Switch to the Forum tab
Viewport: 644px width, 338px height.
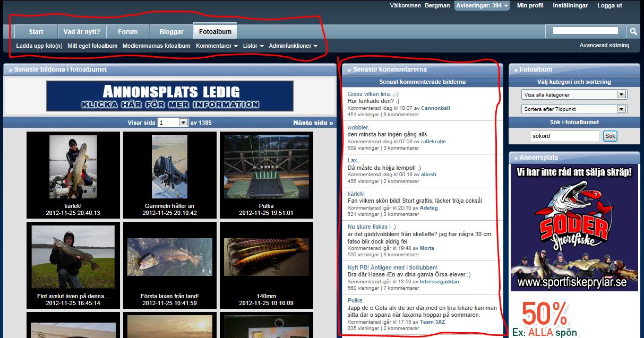(127, 32)
